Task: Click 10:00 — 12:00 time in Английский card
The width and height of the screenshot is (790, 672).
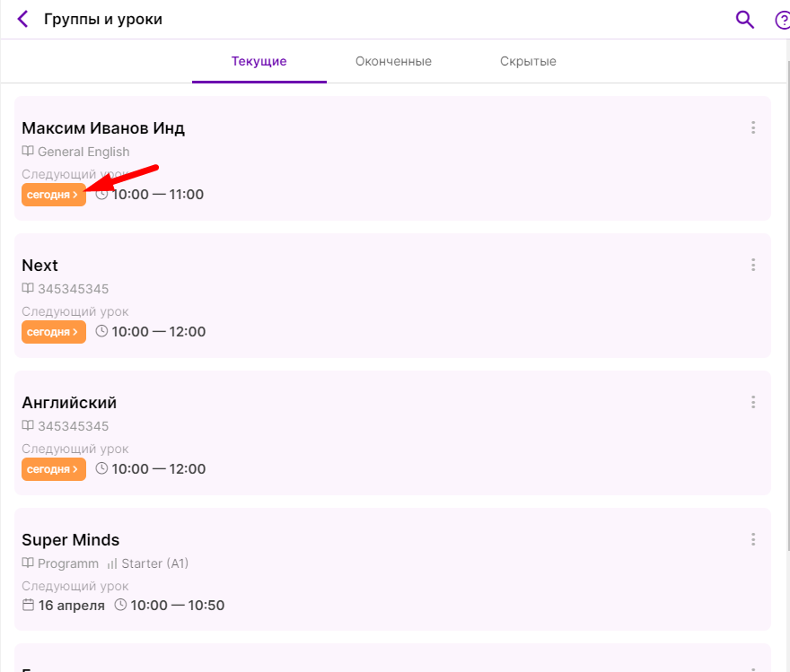Action: tap(159, 469)
